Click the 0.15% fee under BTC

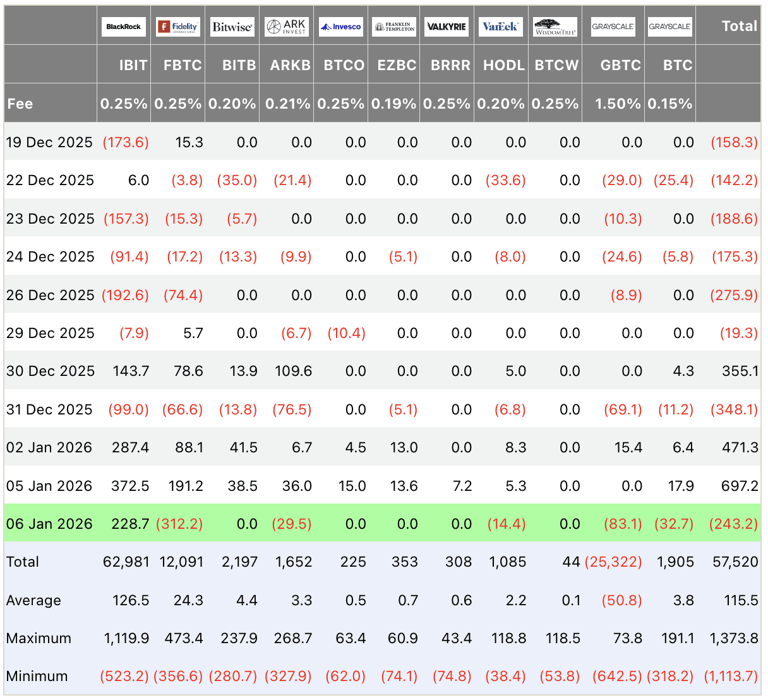pyautogui.click(x=670, y=104)
